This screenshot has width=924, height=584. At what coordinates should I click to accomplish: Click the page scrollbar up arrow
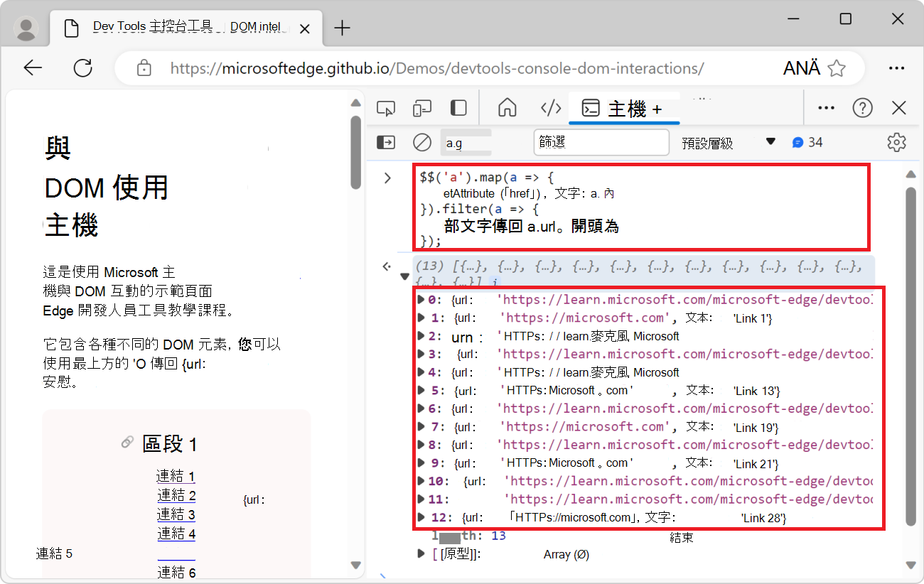point(356,103)
